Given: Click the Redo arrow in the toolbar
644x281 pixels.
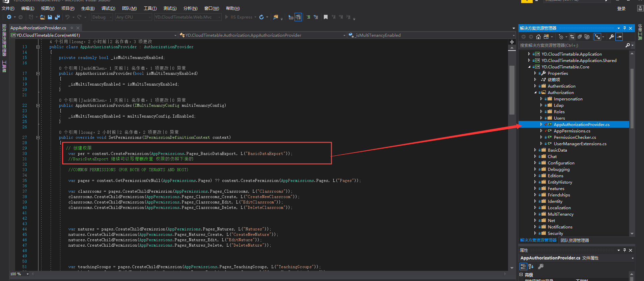Looking at the screenshot, I should click(79, 17).
